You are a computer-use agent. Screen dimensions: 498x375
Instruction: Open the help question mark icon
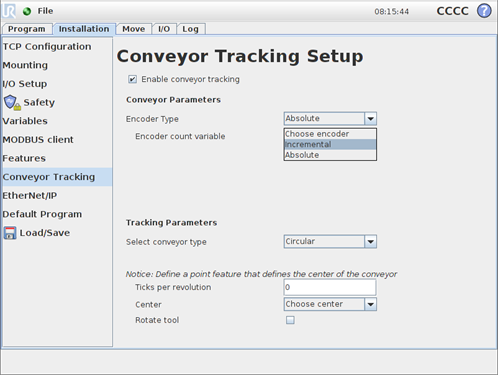click(x=484, y=11)
